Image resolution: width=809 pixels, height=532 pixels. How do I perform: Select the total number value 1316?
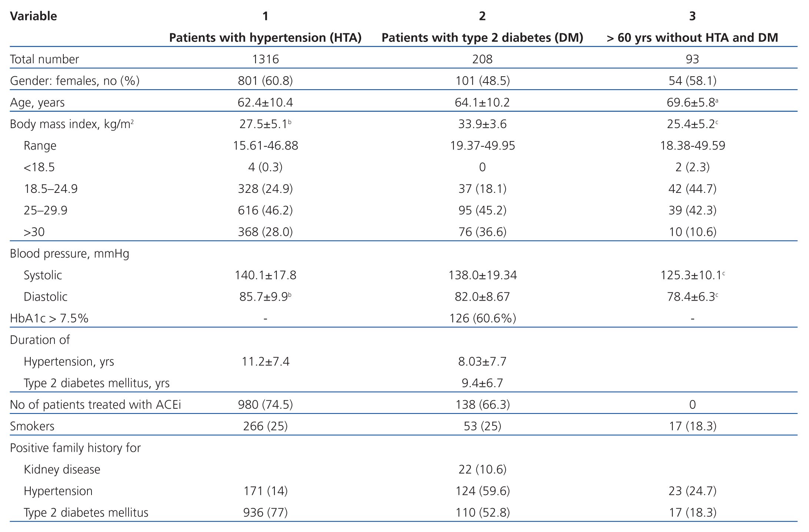265,59
